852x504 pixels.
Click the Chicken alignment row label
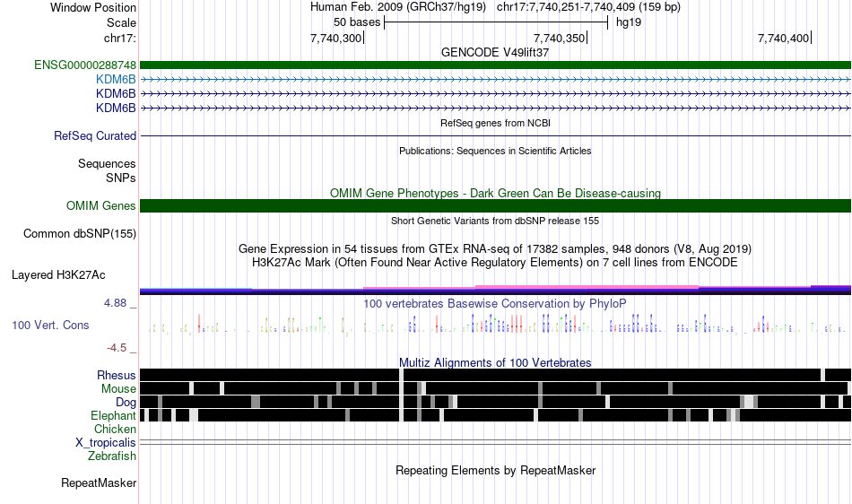pyautogui.click(x=115, y=429)
